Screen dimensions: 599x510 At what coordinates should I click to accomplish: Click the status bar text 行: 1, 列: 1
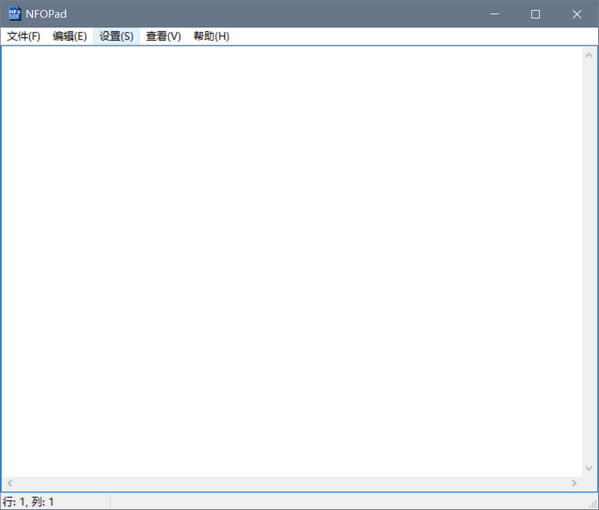tap(28, 502)
